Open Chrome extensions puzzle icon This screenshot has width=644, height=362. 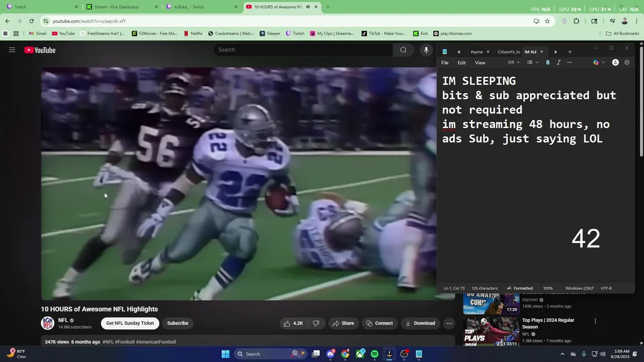[x=577, y=21]
